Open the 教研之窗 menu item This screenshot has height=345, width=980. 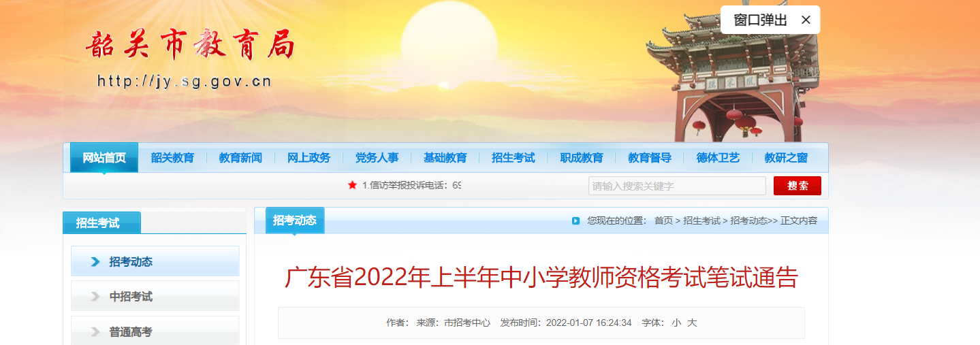786,158
